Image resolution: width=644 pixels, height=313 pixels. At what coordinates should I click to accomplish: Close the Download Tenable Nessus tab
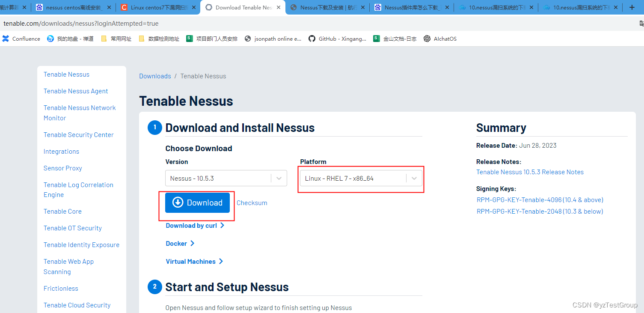279,7
